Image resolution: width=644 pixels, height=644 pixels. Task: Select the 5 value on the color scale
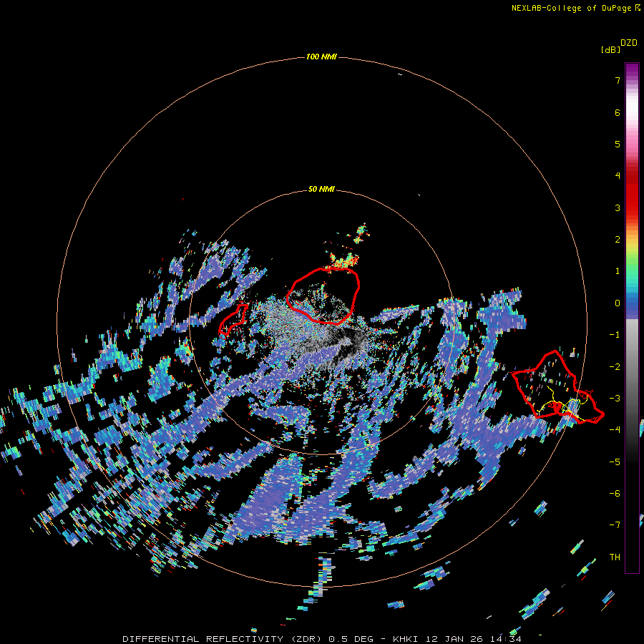618,144
